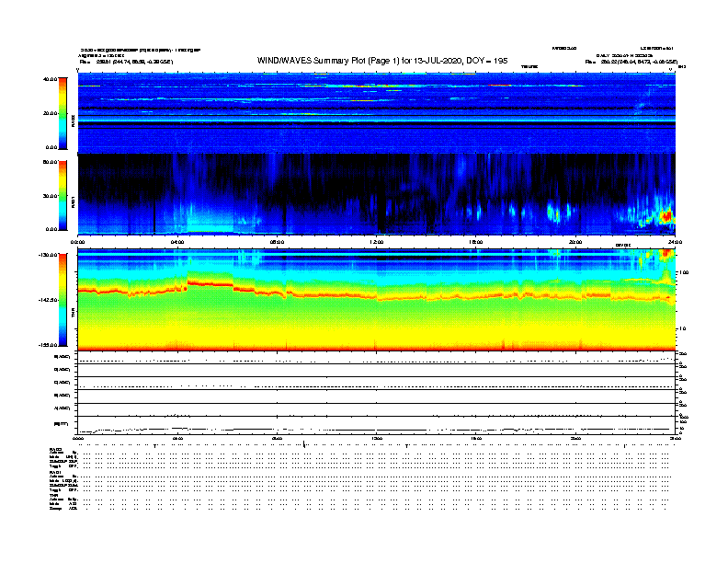The width and height of the screenshot is (728, 563).
Task: Click the upper-left Pos coordinates text
Action: (x=126, y=62)
